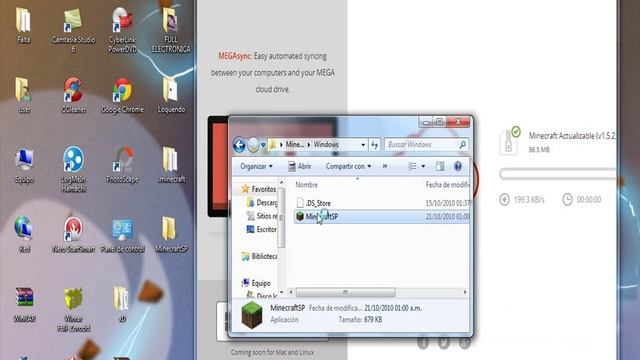This screenshot has height=360, width=640.
Task: Open the MinecraftSP folder on desktop
Action: [171, 234]
